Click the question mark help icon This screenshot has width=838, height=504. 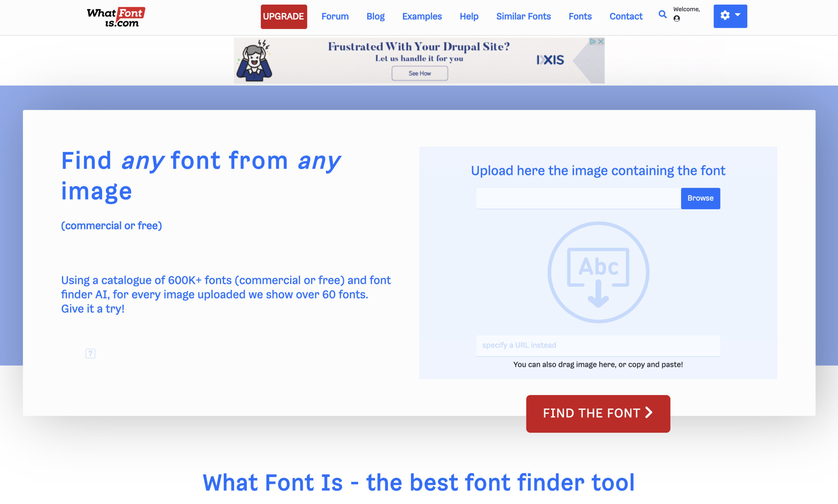90,353
